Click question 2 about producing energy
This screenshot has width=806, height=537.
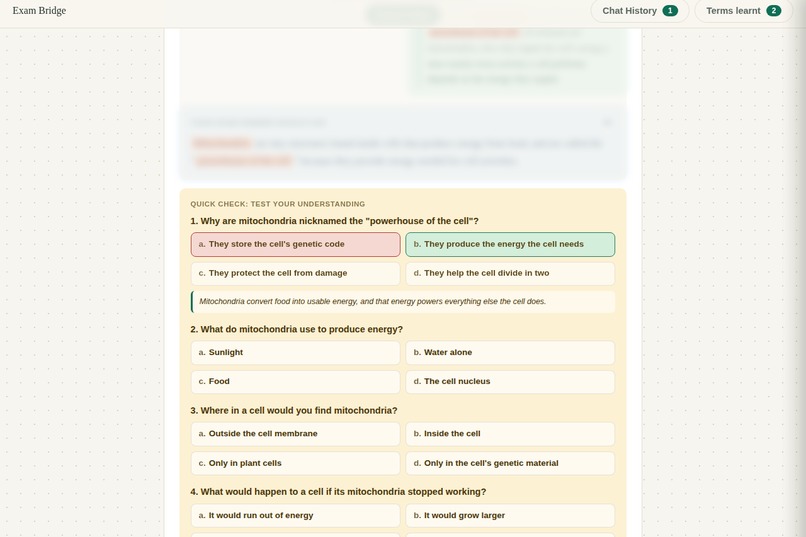click(x=297, y=329)
